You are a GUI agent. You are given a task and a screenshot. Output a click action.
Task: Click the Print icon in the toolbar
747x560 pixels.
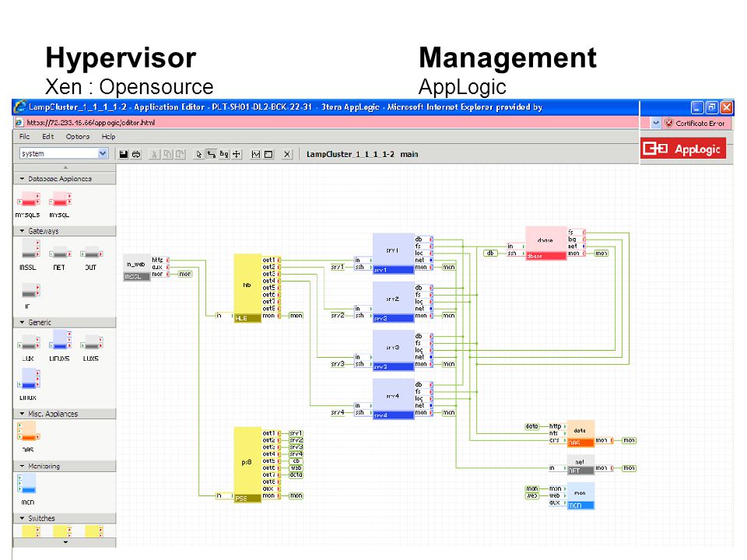click(x=136, y=154)
